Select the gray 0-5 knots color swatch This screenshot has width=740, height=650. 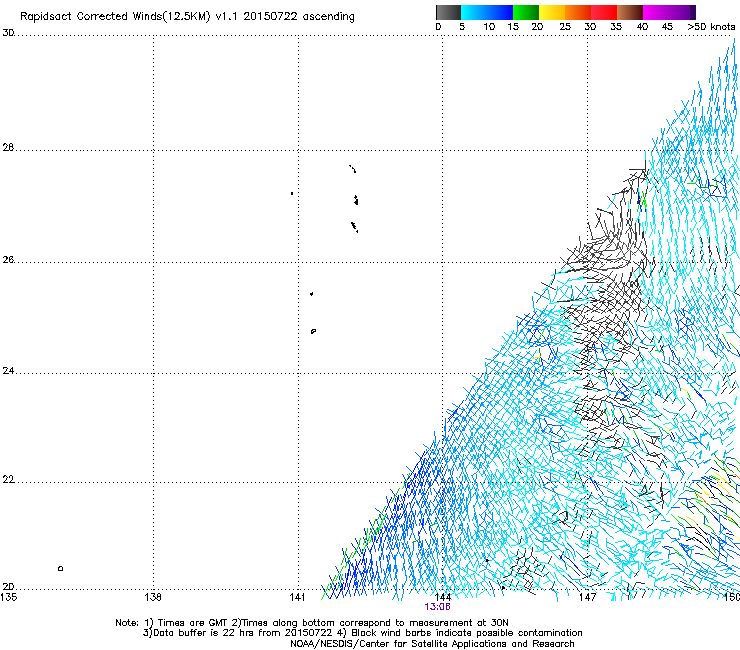(448, 12)
